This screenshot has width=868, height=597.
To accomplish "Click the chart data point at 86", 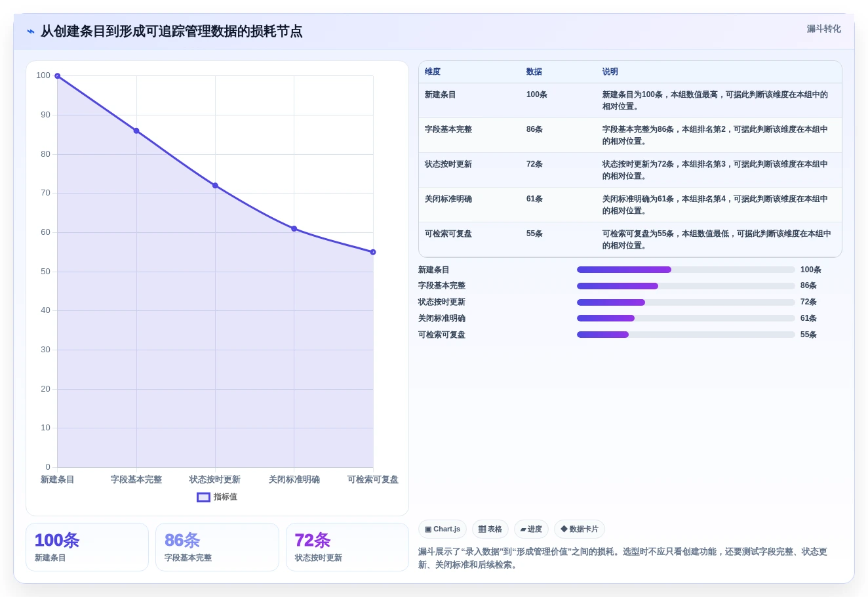I will tap(136, 131).
